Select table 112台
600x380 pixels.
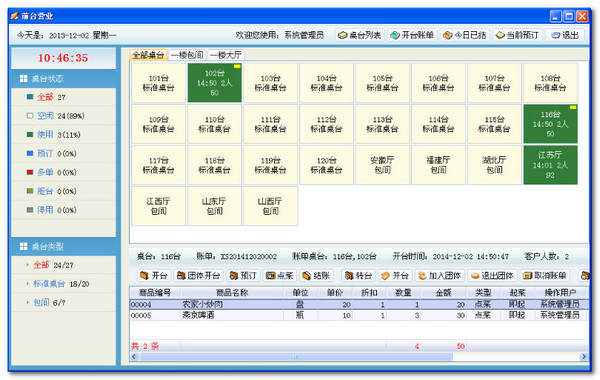tap(326, 124)
